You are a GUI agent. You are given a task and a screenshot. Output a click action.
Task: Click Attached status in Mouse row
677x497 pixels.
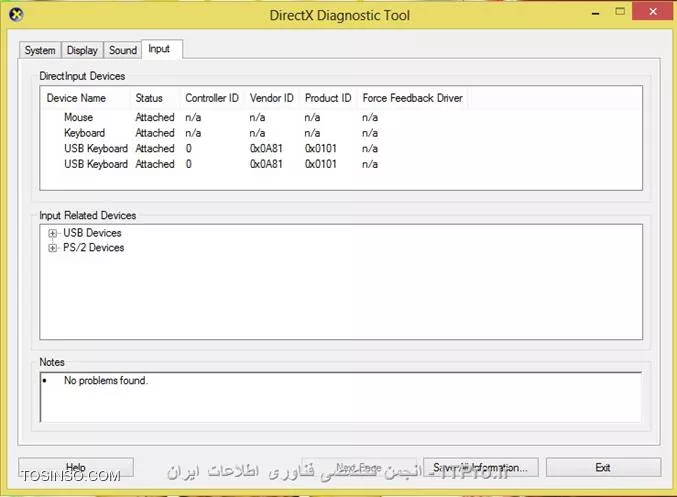pos(155,117)
